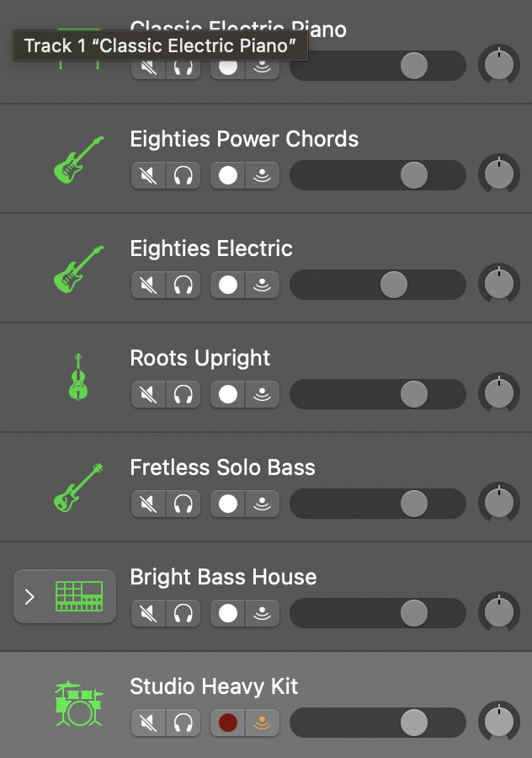Toggle input monitoring on Studio Heavy Kit
Image resolution: width=532 pixels, height=758 pixels.
coord(263,723)
